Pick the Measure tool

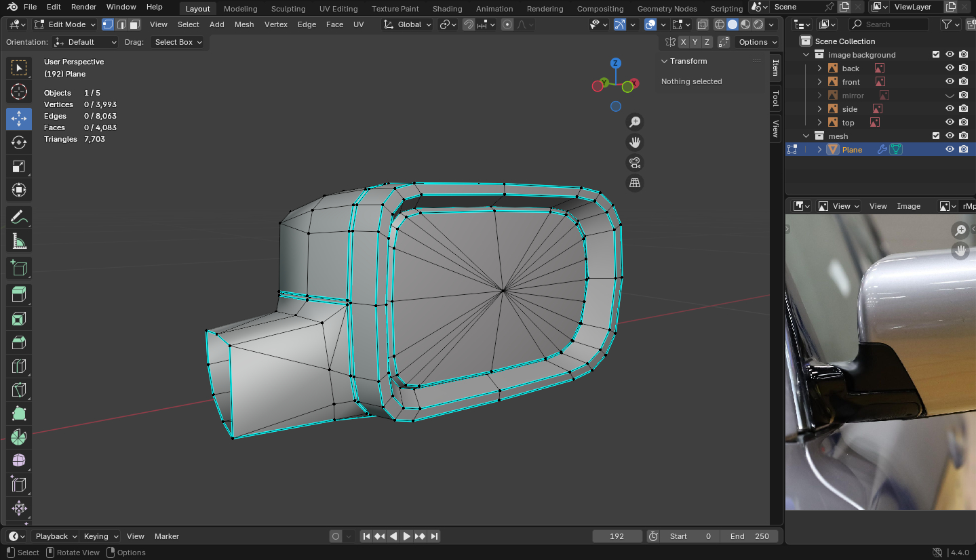(19, 241)
